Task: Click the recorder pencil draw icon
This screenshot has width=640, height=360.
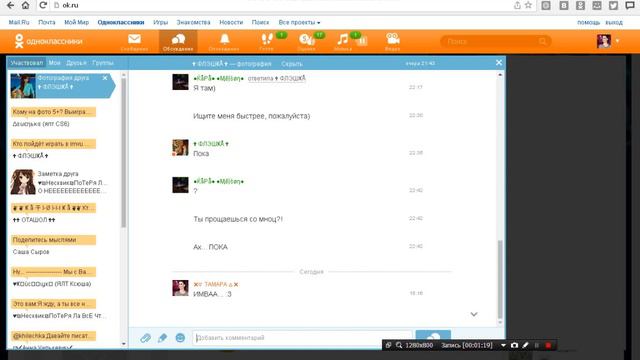Action: point(525,345)
